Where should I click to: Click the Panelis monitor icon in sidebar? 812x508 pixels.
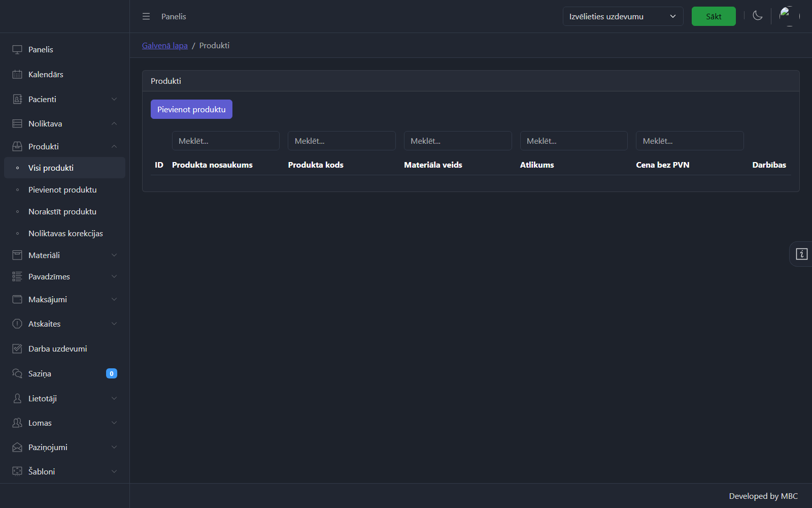[17, 49]
